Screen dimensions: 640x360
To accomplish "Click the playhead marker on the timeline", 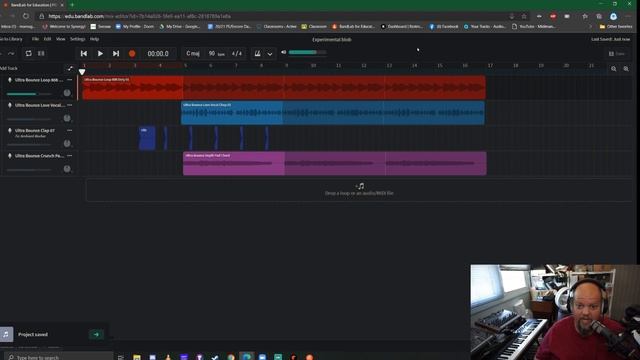I will 82,72.
